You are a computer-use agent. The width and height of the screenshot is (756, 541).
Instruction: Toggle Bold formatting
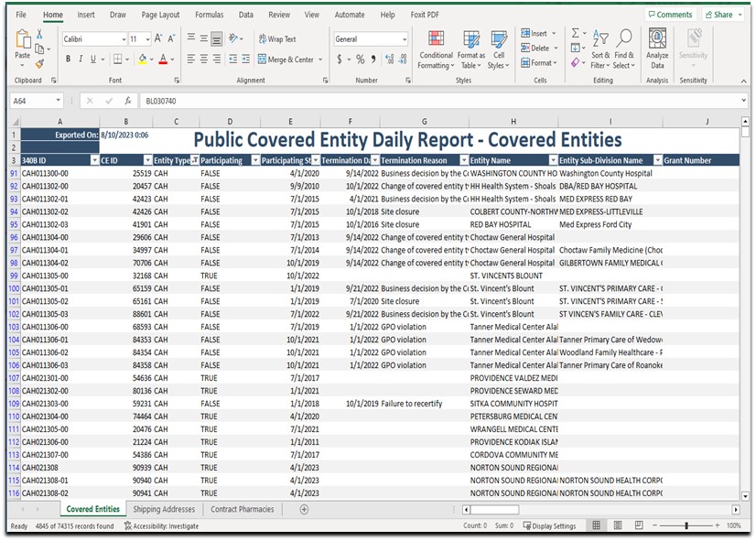pos(68,59)
